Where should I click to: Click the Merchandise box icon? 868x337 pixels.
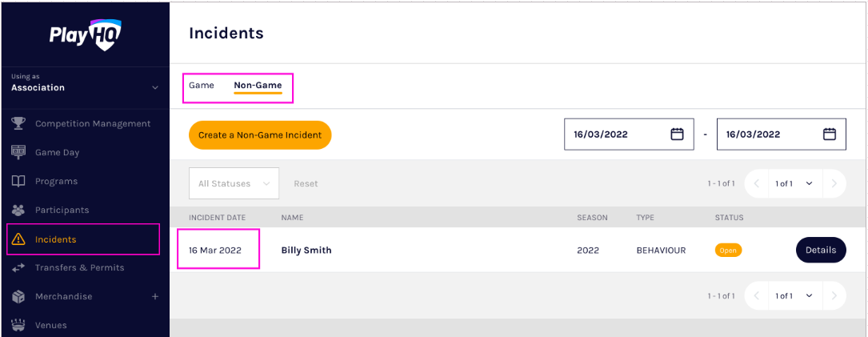19,296
